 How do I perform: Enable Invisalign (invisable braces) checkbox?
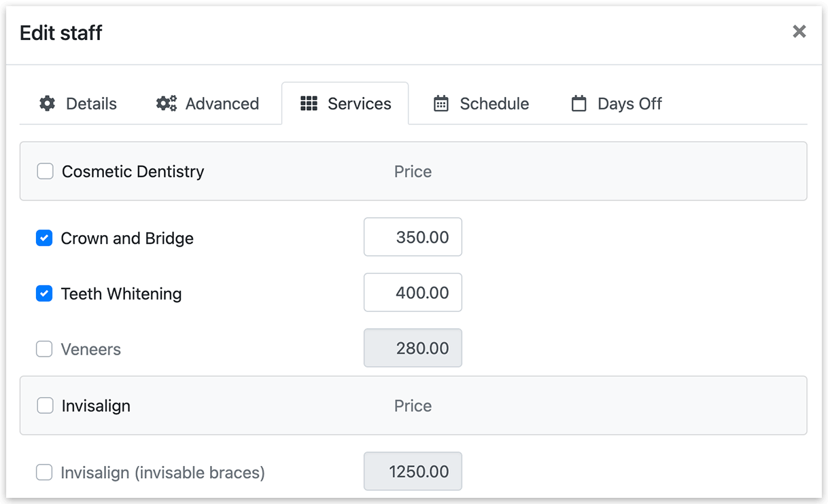[x=44, y=472]
